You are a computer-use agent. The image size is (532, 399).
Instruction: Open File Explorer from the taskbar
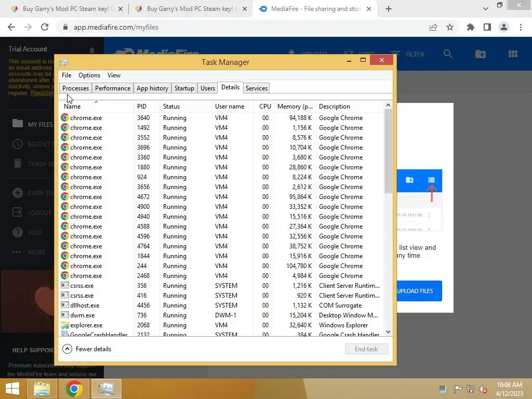(x=42, y=389)
